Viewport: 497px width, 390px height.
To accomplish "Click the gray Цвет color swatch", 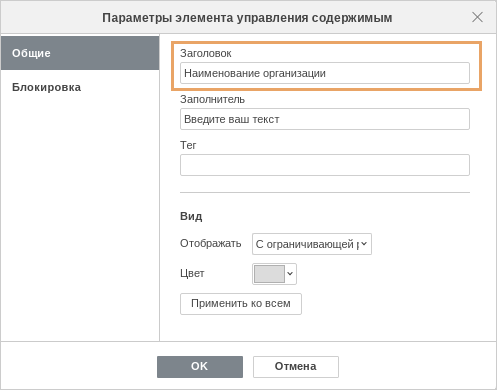I will click(269, 274).
